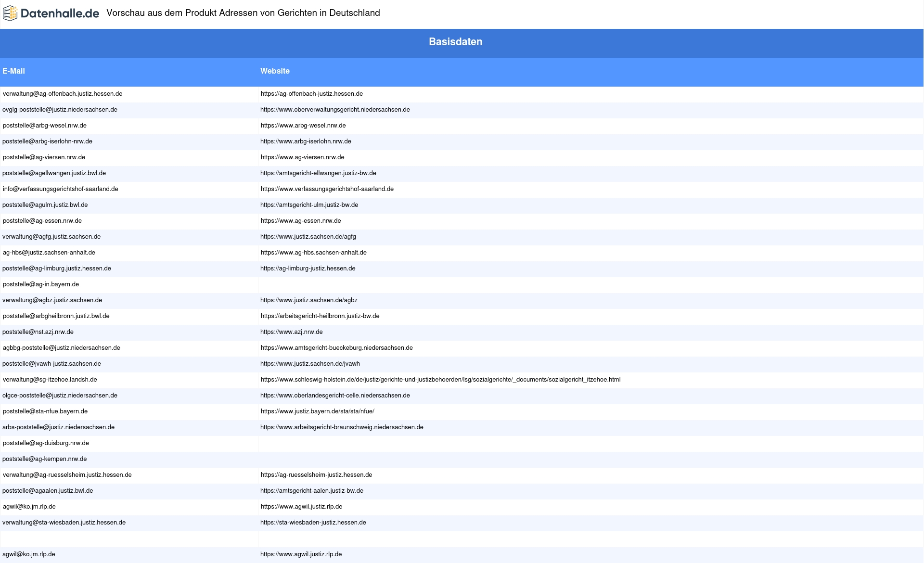Select verwaltung@sg-itzehoe.landsh.de email
The image size is (924, 563).
pyautogui.click(x=50, y=380)
